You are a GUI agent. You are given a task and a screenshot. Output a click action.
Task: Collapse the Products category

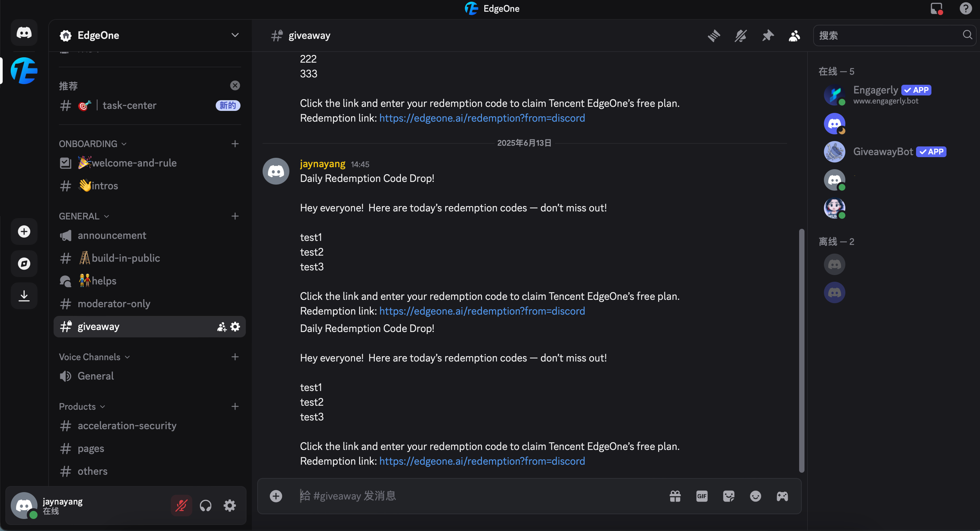coord(82,406)
